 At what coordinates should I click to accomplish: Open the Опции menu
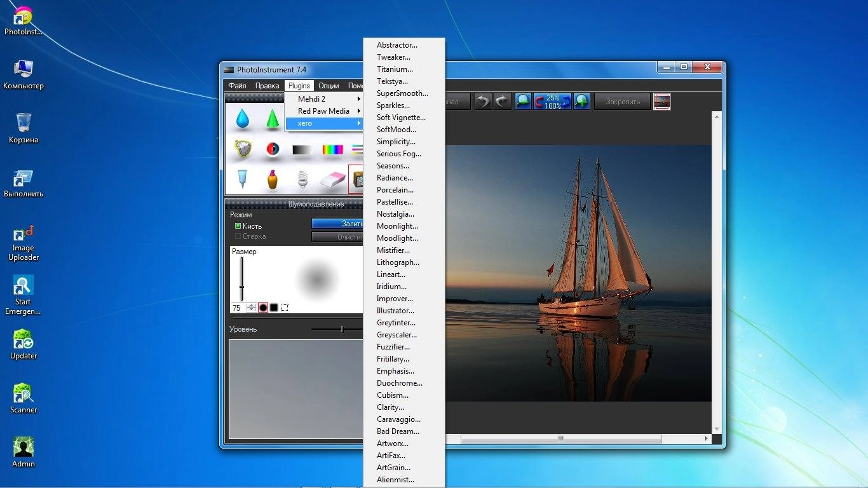pyautogui.click(x=329, y=86)
